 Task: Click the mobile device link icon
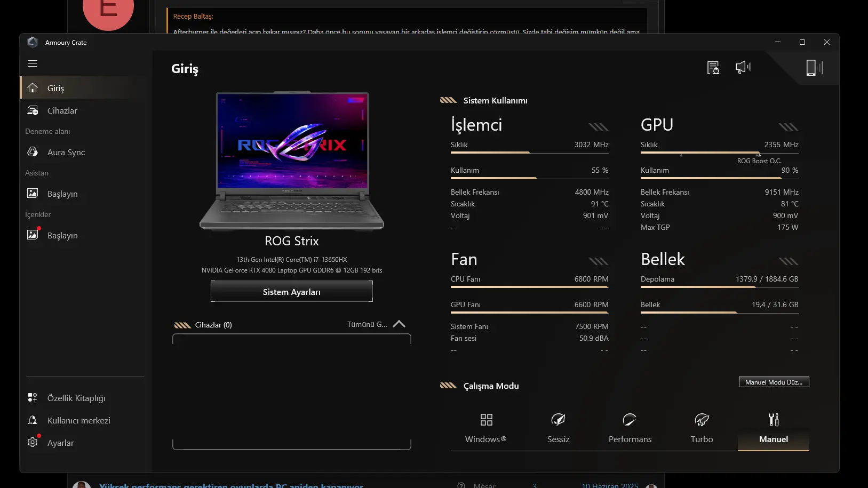click(814, 68)
